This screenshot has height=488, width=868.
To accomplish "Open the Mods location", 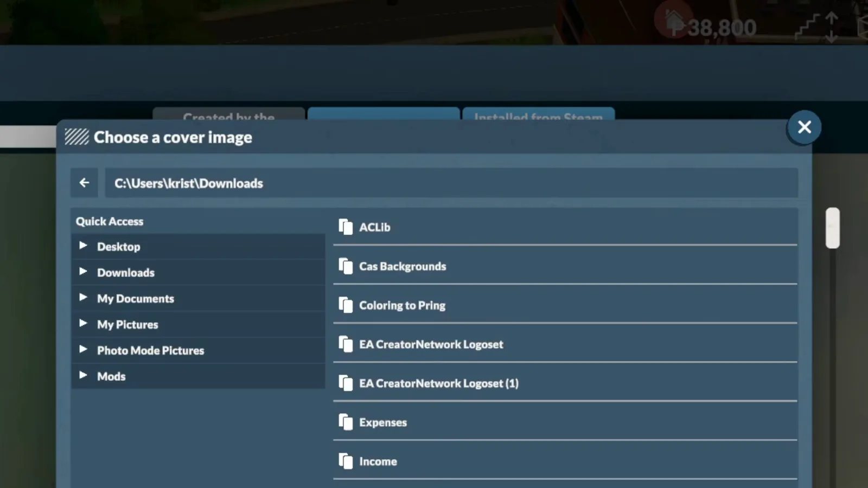I will click(111, 376).
